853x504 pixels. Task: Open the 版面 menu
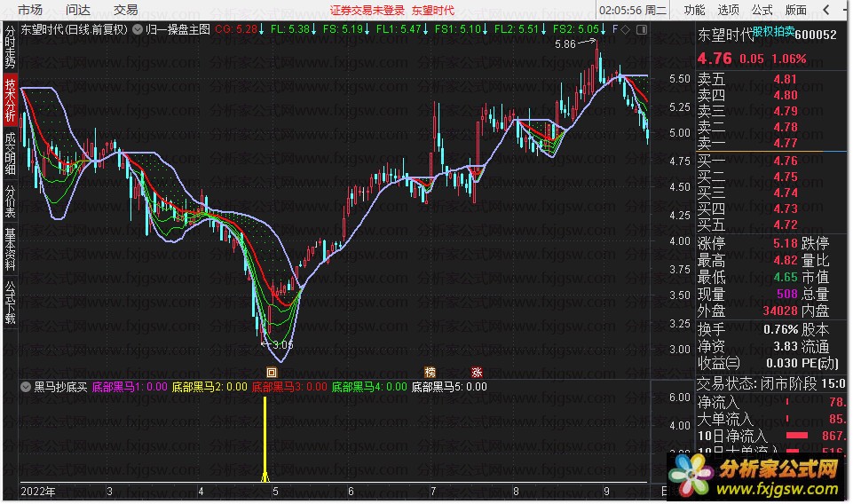coord(795,10)
